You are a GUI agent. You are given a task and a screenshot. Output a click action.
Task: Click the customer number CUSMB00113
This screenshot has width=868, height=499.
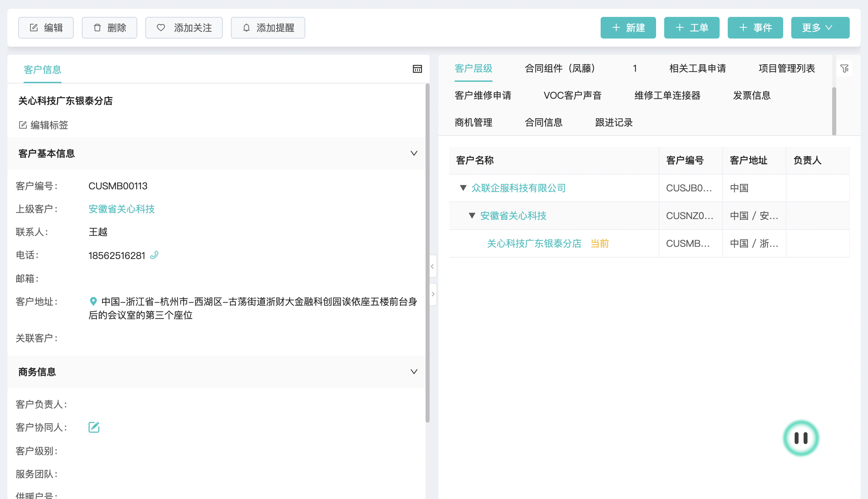(118, 186)
